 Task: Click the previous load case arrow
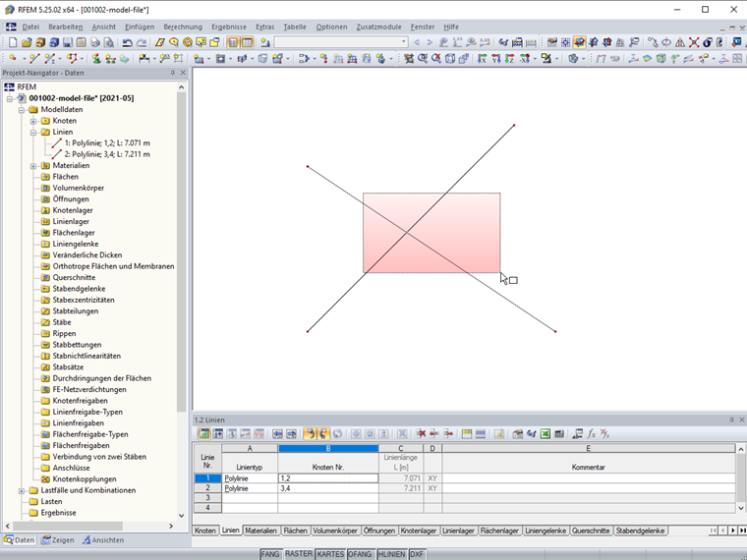click(417, 42)
